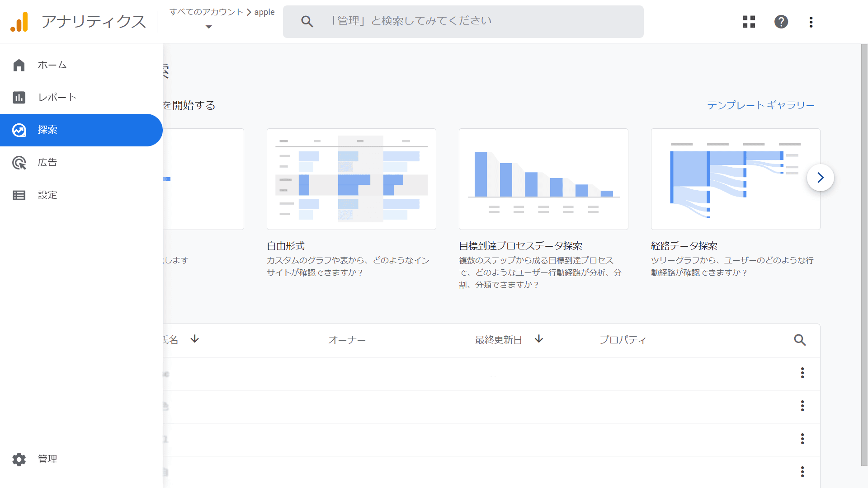The height and width of the screenshot is (488, 868).
Task: Select the 目標到達プロセスデータ探索 funnel thumbnail
Action: pyautogui.click(x=543, y=179)
